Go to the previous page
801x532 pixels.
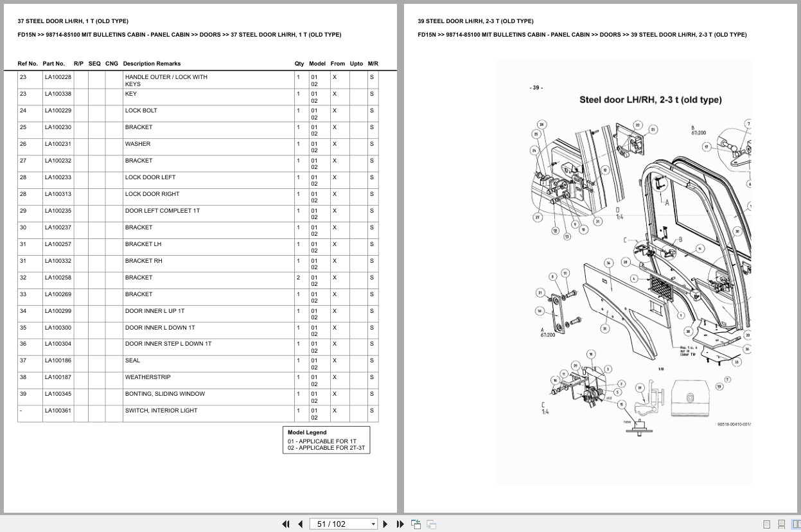point(300,524)
